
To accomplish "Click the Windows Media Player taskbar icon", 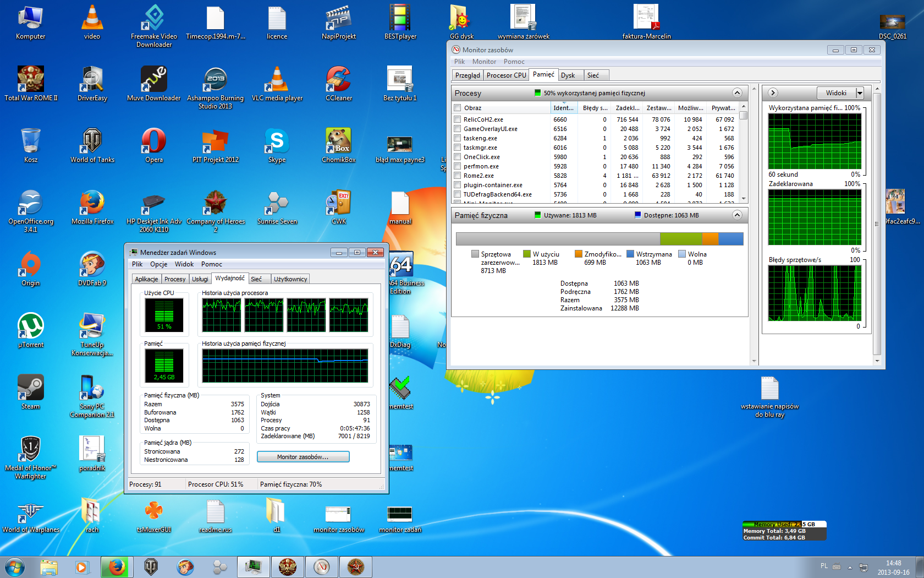I will 82,567.
